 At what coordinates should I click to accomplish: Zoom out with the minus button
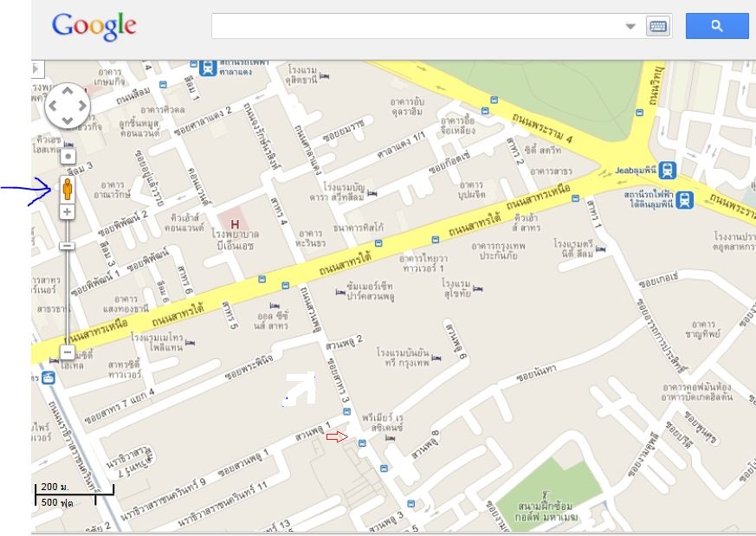point(67,352)
